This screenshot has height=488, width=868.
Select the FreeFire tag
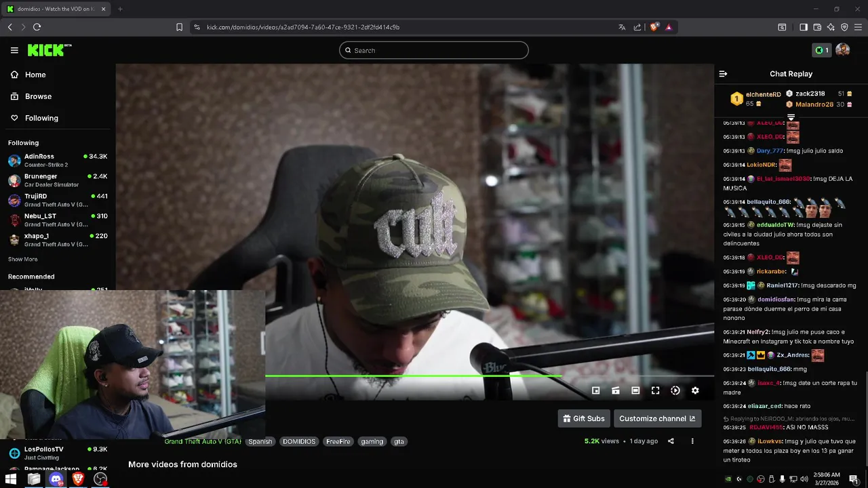pos(338,441)
